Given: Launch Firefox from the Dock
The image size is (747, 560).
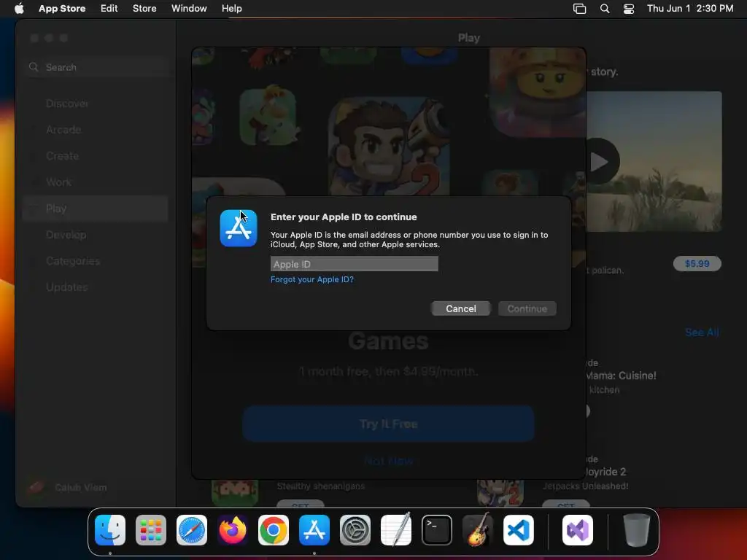Looking at the screenshot, I should pos(233,530).
